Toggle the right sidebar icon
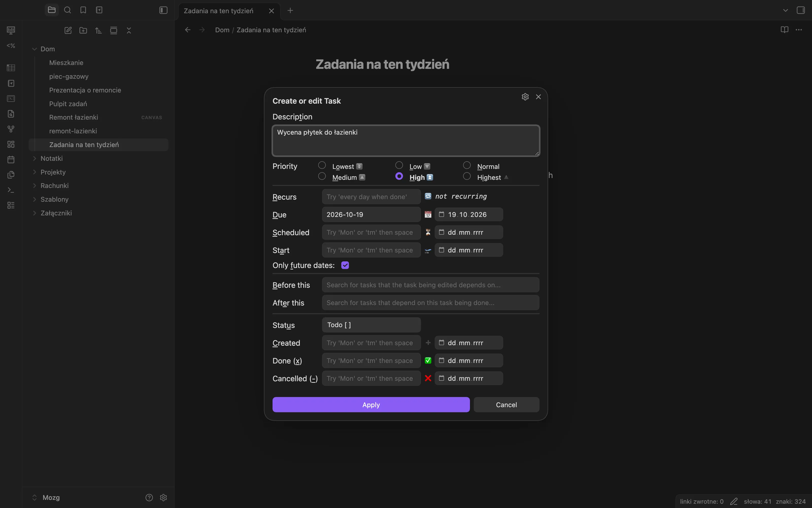Viewport: 812px width, 508px height. 801,10
